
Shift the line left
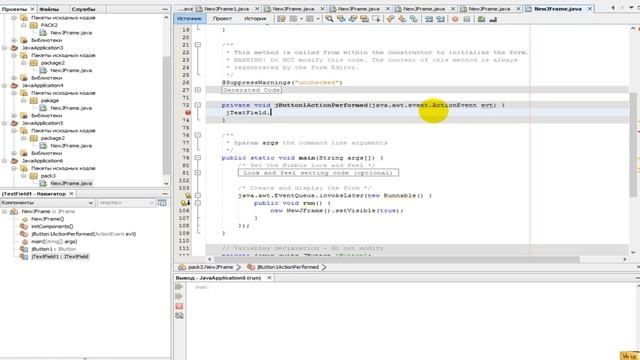[x=429, y=19]
